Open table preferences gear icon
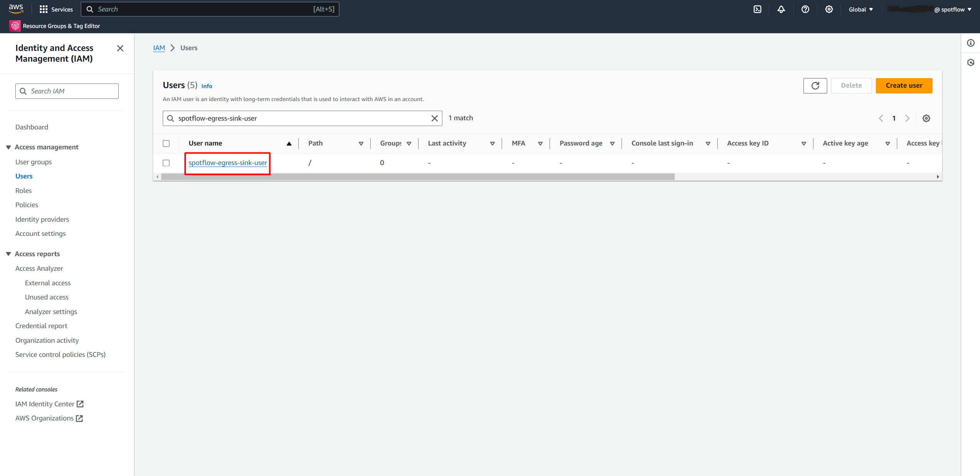 926,118
